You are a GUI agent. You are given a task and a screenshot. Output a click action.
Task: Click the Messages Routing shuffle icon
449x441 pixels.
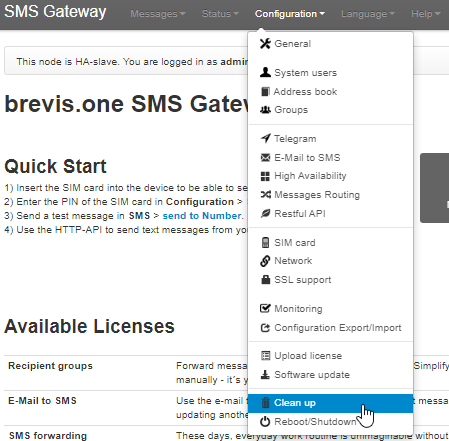click(265, 194)
